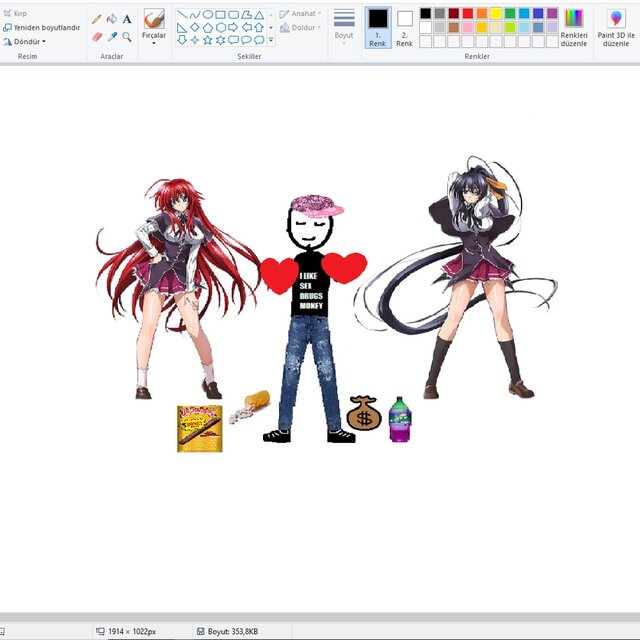Select the Fill with color bucket tool
Screen dimensions: 640x640
(x=112, y=19)
